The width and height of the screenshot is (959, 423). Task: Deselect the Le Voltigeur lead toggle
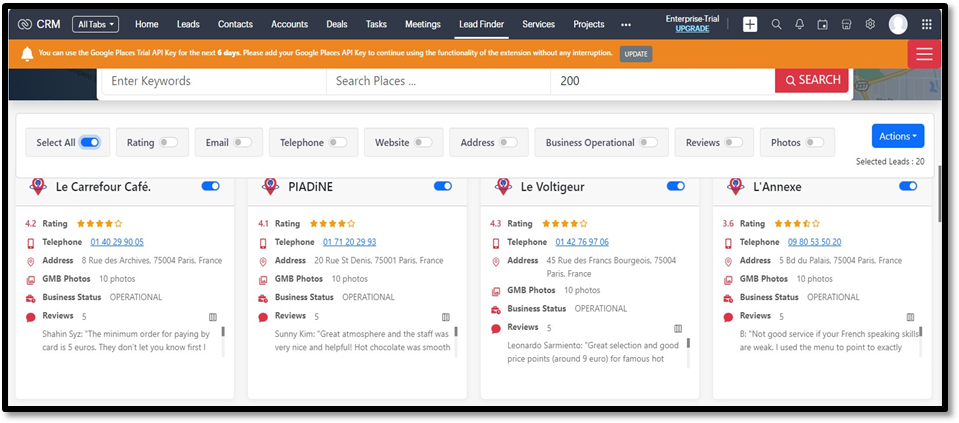676,186
